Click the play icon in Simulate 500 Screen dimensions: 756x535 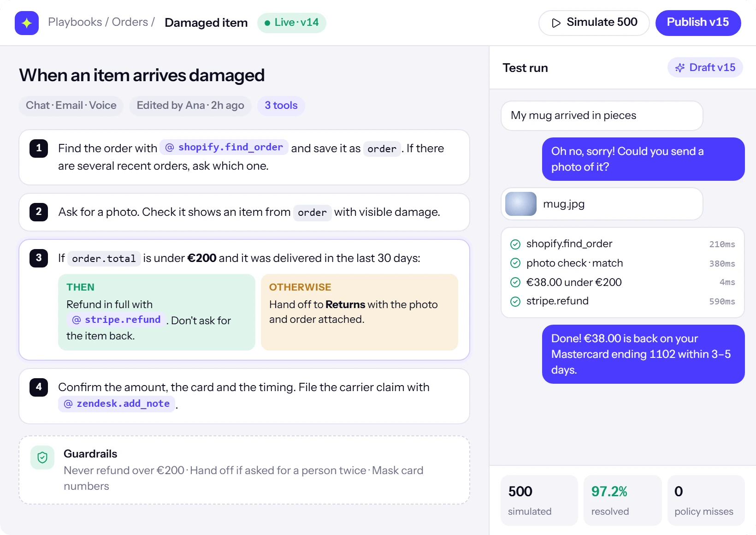tap(556, 23)
